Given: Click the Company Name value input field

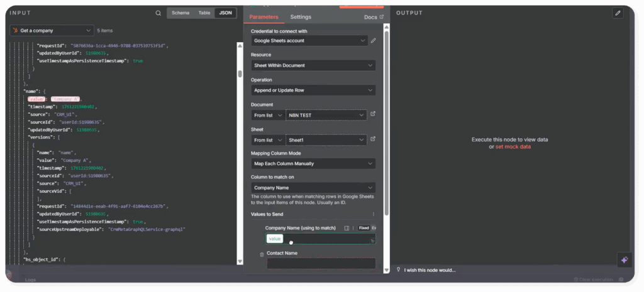Looking at the screenshot, I should point(320,239).
